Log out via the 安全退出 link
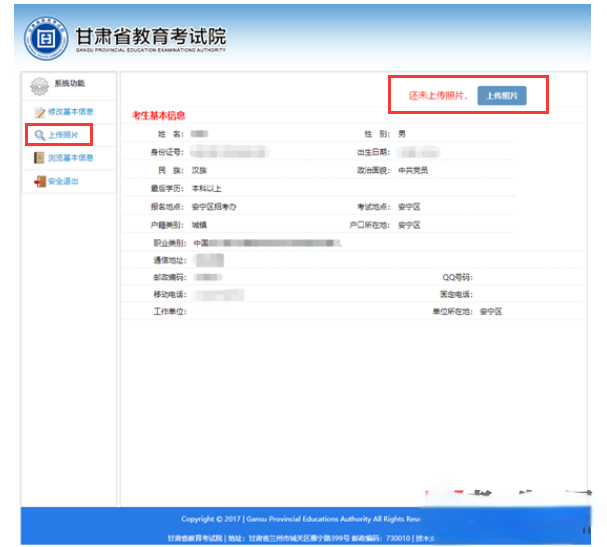 pyautogui.click(x=63, y=182)
